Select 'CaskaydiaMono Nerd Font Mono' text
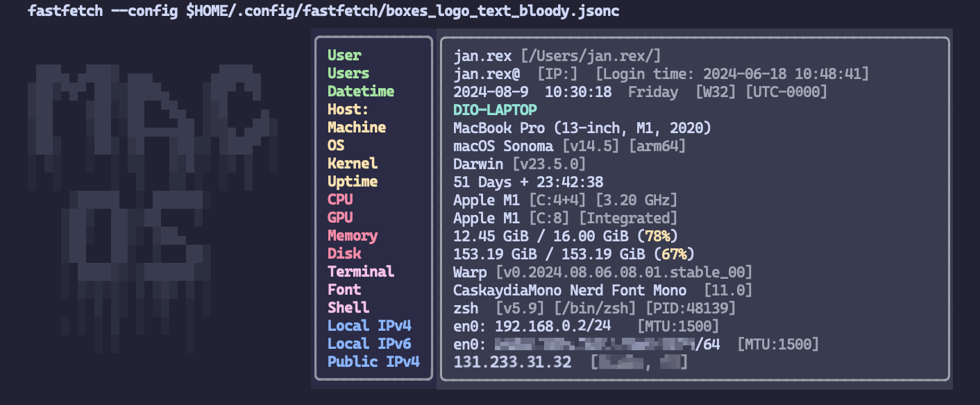Image resolution: width=980 pixels, height=405 pixels. point(570,290)
